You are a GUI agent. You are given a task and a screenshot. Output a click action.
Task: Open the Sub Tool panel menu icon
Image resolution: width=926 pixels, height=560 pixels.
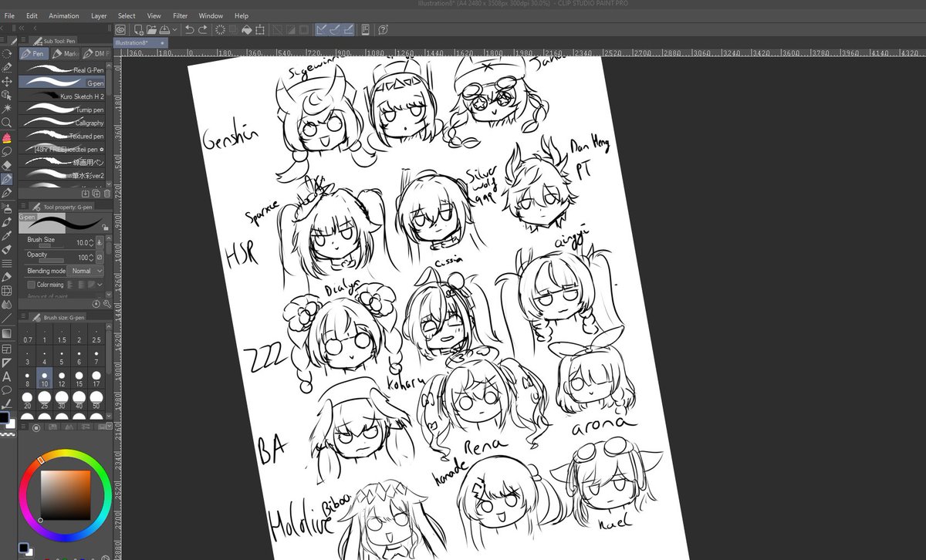23,39
